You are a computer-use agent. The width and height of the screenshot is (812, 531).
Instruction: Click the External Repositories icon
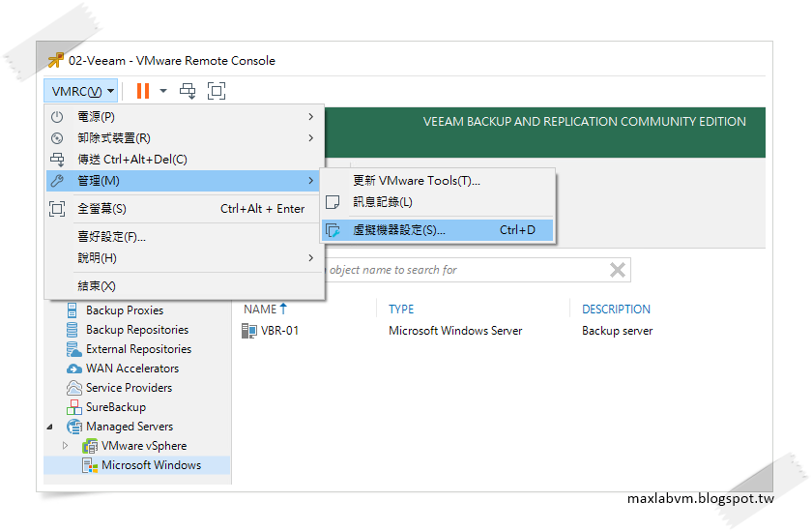[74, 349]
